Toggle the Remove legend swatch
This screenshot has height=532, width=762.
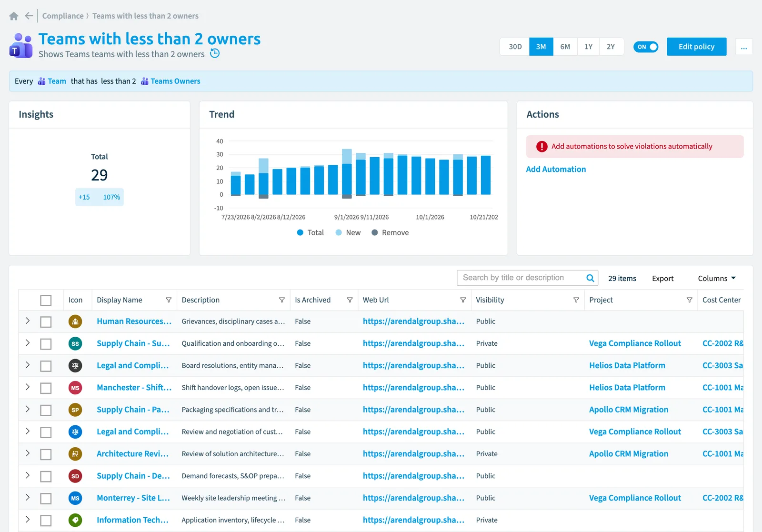[x=375, y=232]
